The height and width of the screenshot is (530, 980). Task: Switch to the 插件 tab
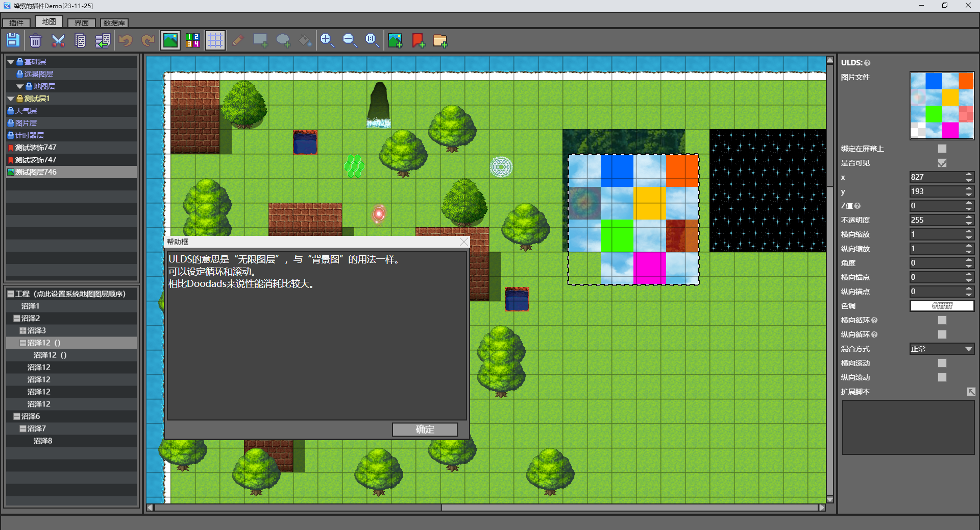[16, 22]
